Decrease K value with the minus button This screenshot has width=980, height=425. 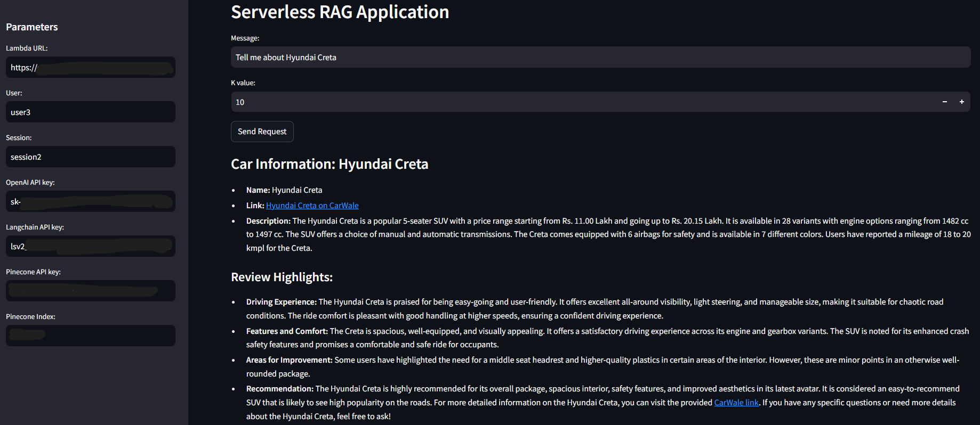tap(945, 102)
